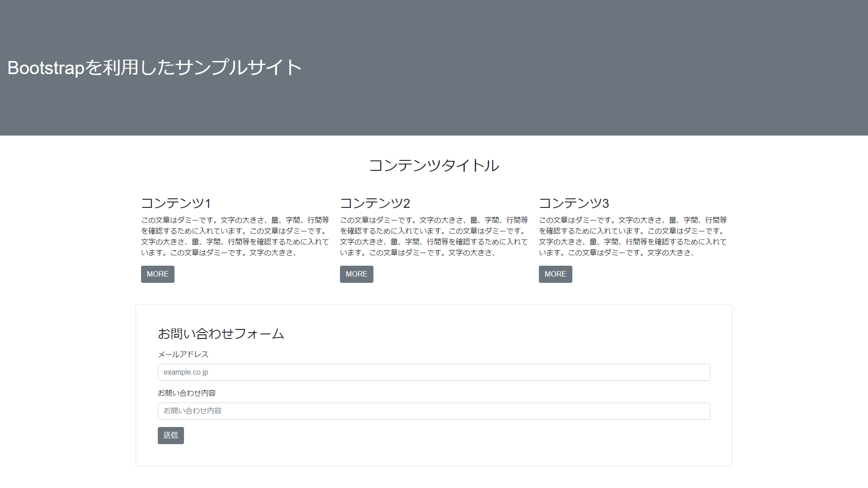Click the dummy paragraph under コンテンツ1
This screenshot has height=488, width=868.
235,237
